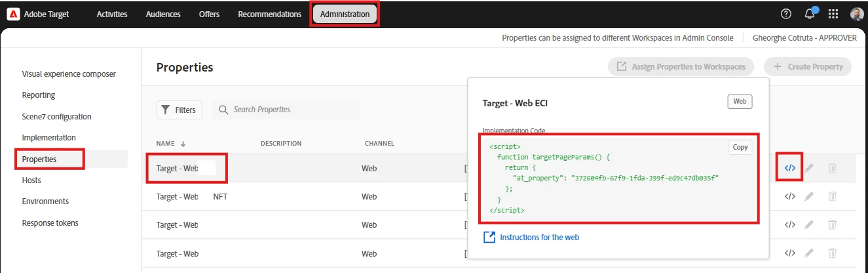868x273 pixels.
Task: Open Instructions for the web link
Action: coord(531,238)
